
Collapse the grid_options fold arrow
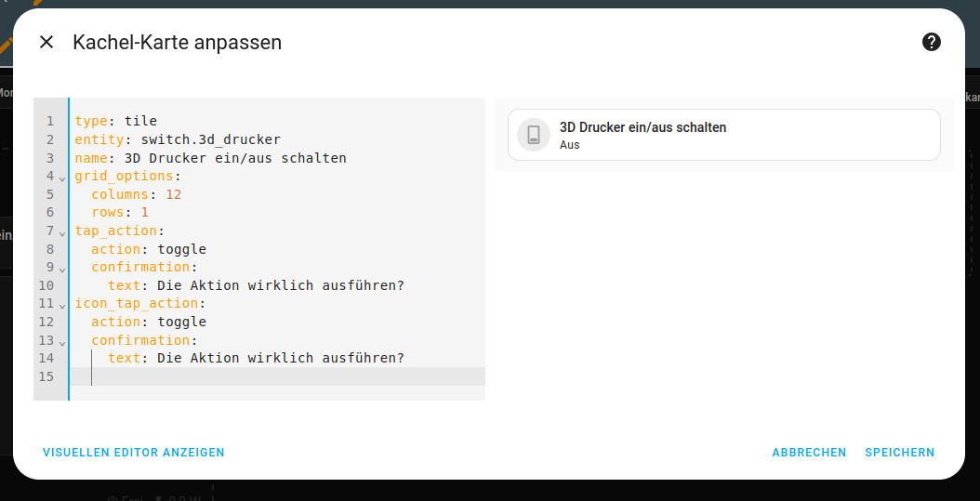click(x=62, y=178)
